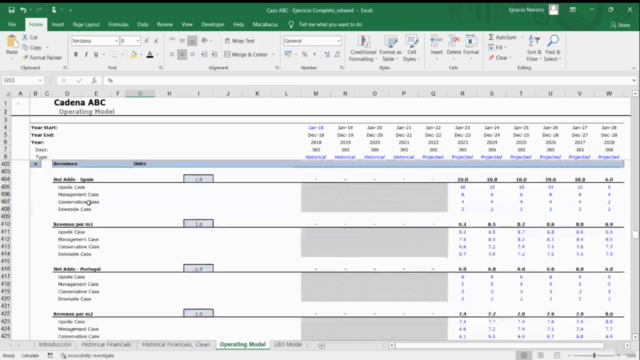Open Conditional Formatting
This screenshot has height=360, width=640.
[363, 48]
